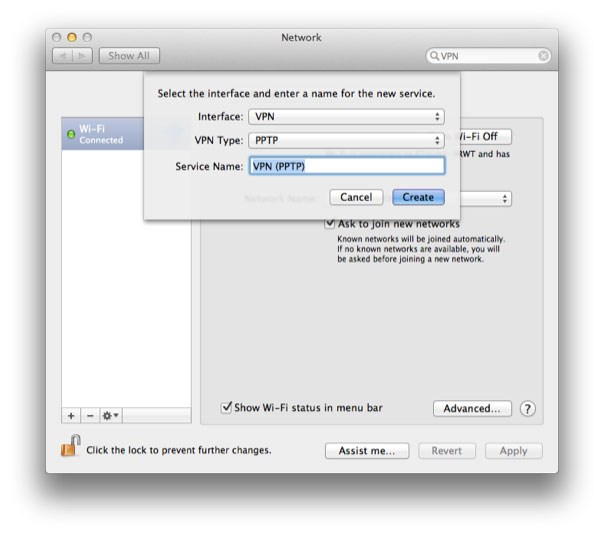This screenshot has height=536, width=604.
Task: Open the Network Name dropdown behind dialog
Action: pos(485,199)
